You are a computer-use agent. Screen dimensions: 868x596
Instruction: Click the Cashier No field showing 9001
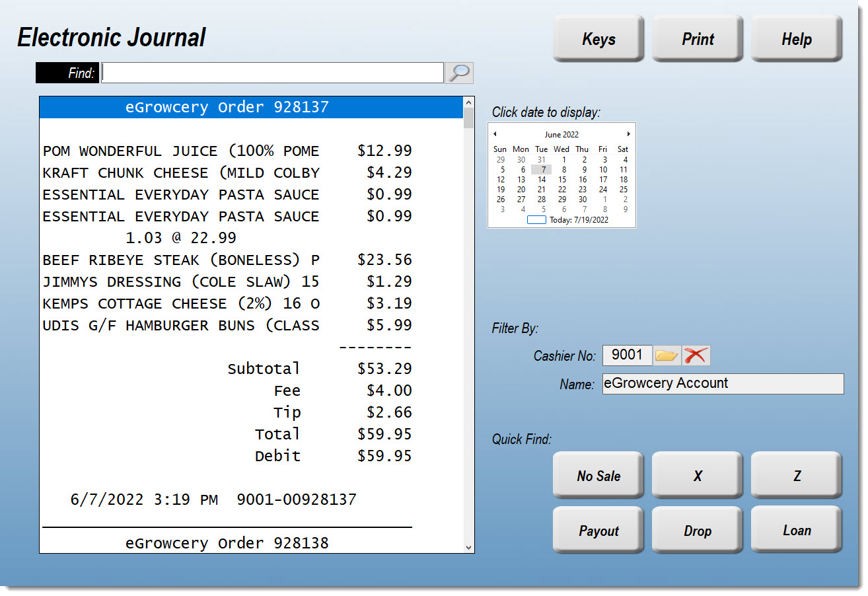(x=627, y=355)
